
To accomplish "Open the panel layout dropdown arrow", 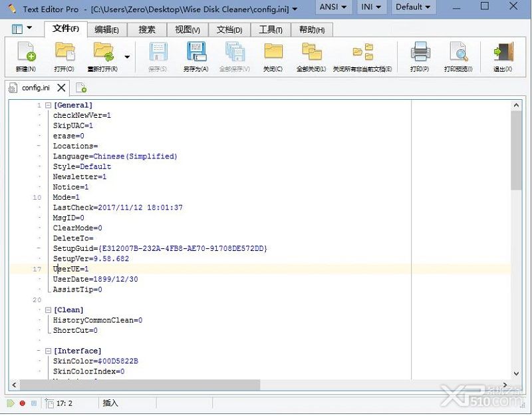I will [29, 28].
